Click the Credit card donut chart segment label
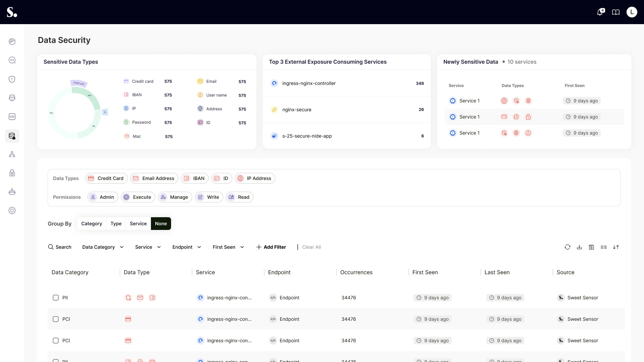 79,83
